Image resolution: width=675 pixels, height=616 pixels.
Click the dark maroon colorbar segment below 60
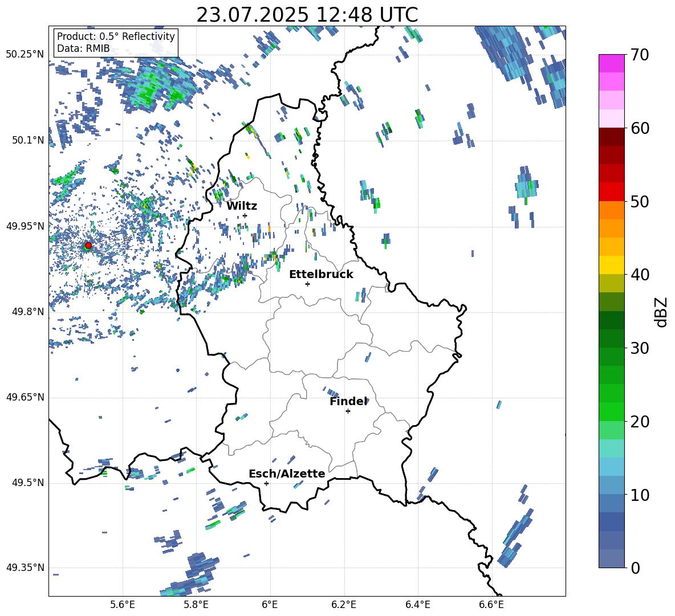tap(611, 137)
